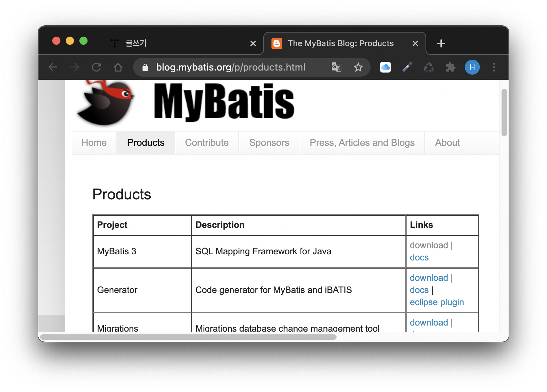Close the MyBatis Blog Products tab
The height and width of the screenshot is (392, 547).
[415, 43]
